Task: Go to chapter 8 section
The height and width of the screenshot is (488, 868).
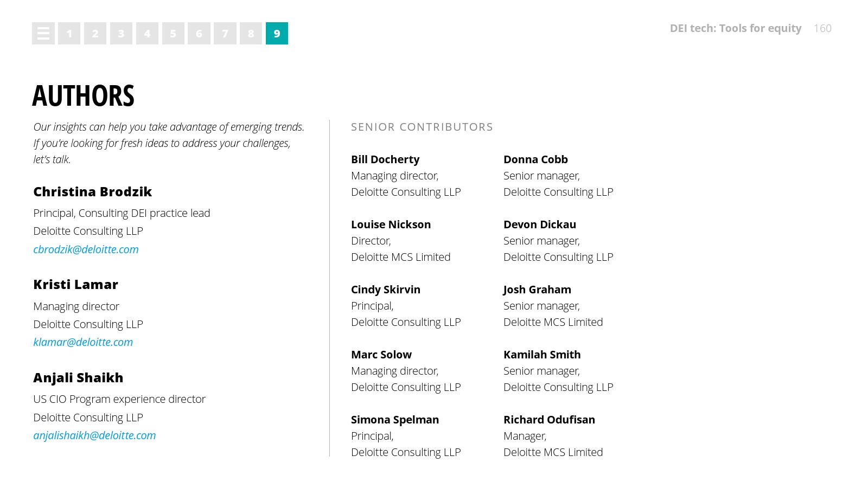Action: (x=251, y=34)
